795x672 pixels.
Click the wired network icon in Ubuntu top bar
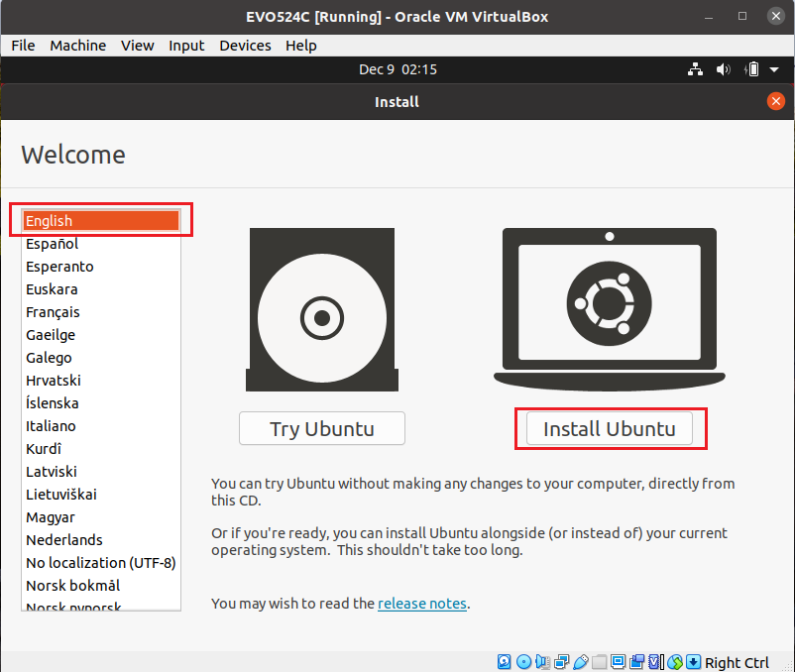coord(695,69)
